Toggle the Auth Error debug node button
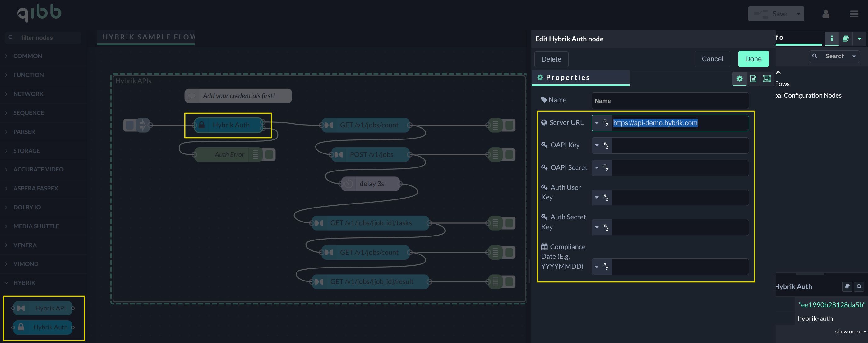The image size is (868, 343). 269,154
